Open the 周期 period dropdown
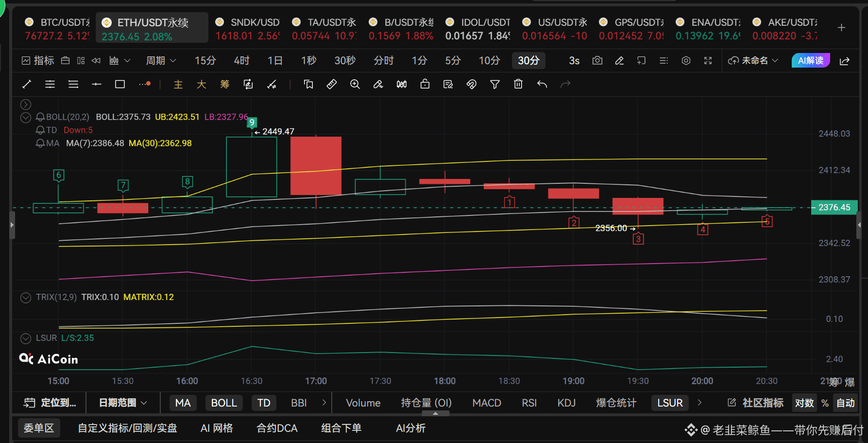This screenshot has height=443, width=868. pyautogui.click(x=161, y=61)
